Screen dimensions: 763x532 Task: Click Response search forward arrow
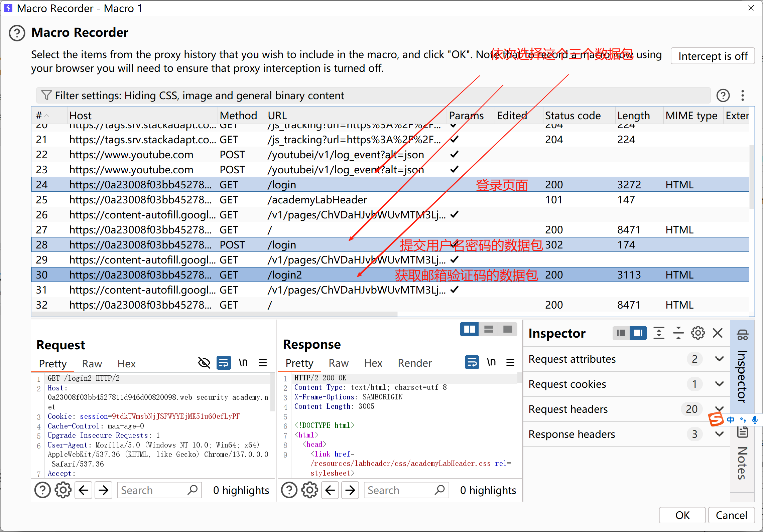tap(350, 490)
